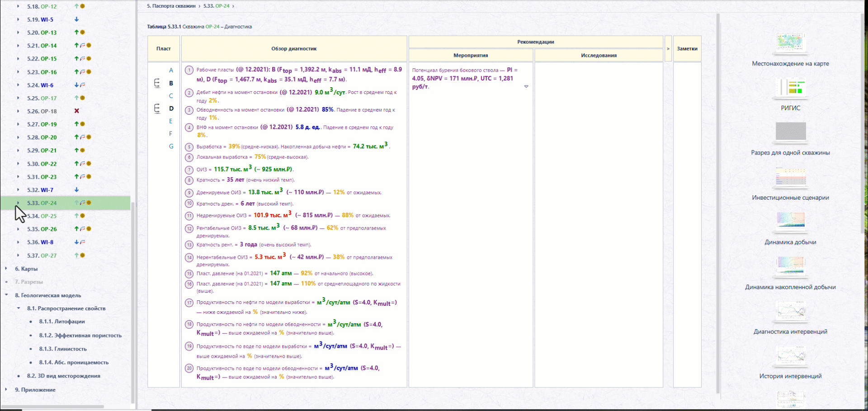Toggle the bracket icon beside layer B

pos(157,83)
